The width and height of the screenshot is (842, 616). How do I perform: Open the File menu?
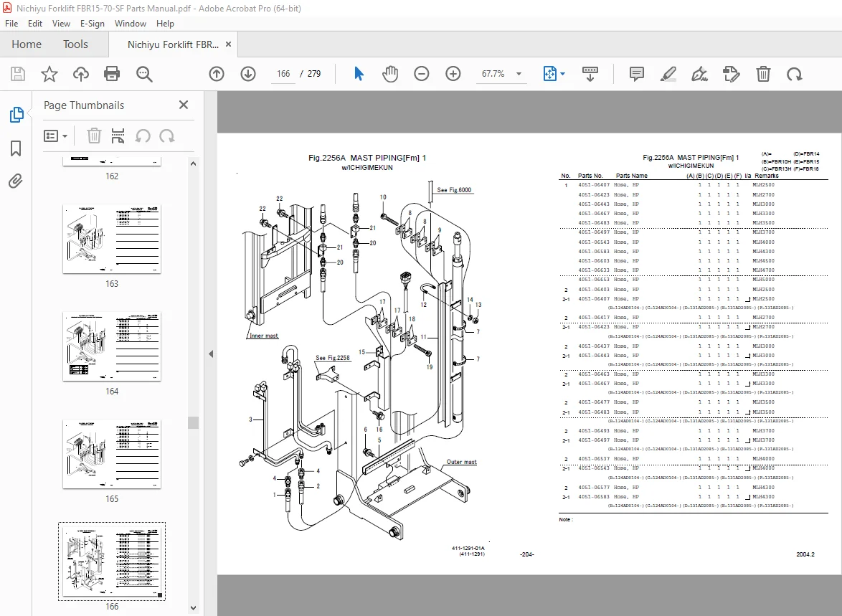[11, 24]
